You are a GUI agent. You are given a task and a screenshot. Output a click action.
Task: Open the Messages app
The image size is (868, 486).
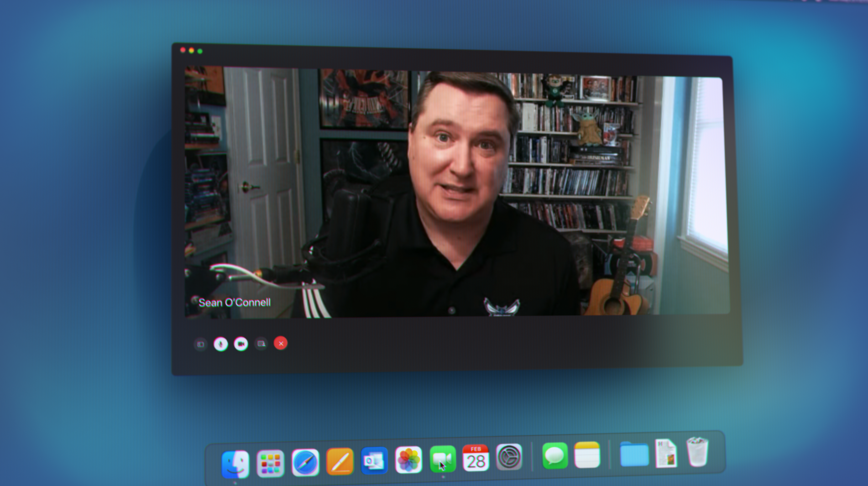tap(555, 455)
